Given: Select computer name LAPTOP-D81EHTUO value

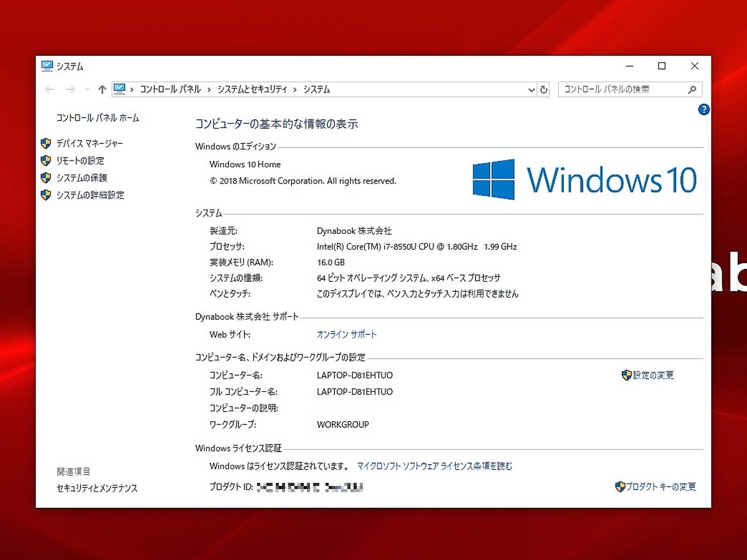Looking at the screenshot, I should (x=355, y=375).
